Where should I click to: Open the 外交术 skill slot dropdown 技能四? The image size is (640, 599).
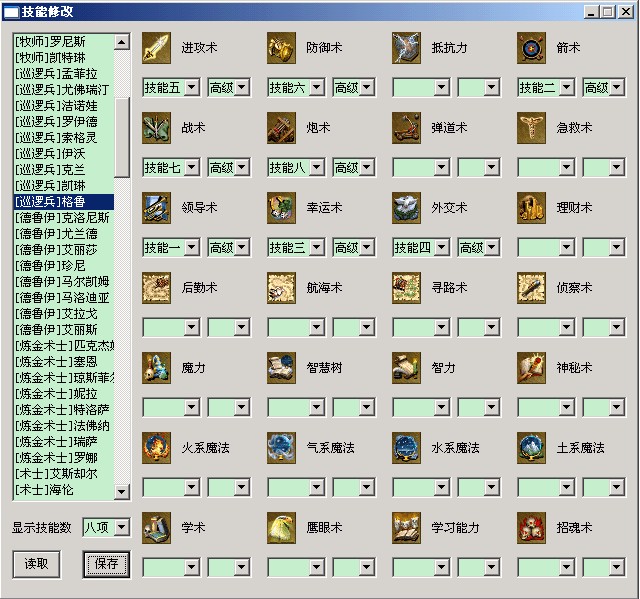point(421,247)
